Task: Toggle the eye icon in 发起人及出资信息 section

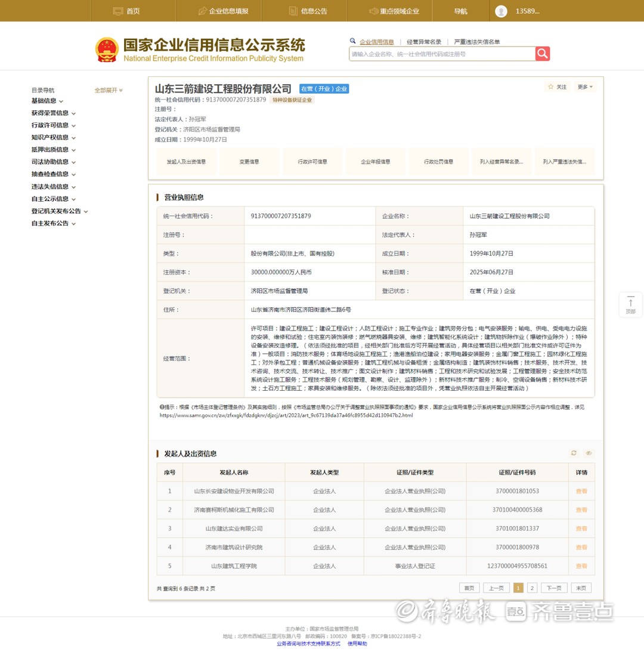Action: [589, 453]
